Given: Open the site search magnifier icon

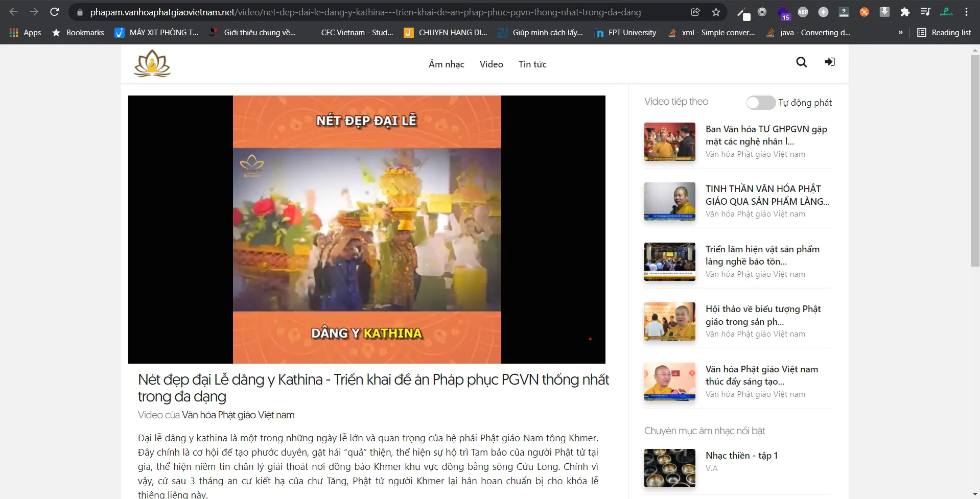Looking at the screenshot, I should [x=802, y=62].
